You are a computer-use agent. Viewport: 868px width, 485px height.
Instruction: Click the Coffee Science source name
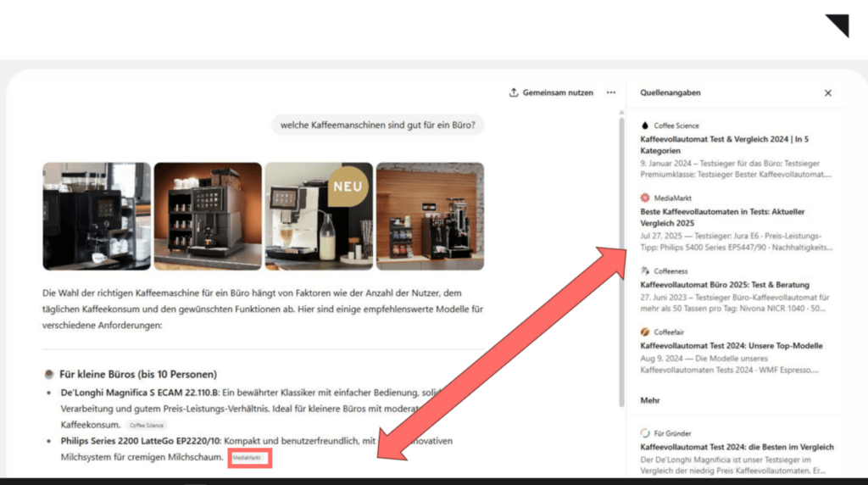tap(676, 125)
